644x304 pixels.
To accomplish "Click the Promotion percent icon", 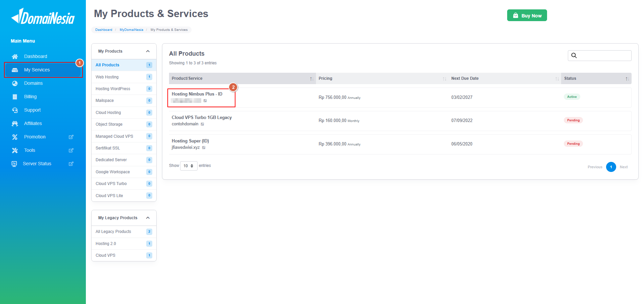I will pyautogui.click(x=15, y=137).
